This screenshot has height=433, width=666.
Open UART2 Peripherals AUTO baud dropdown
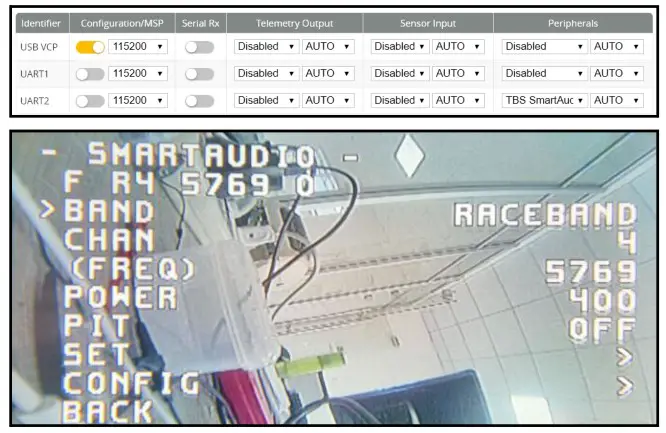(x=617, y=100)
